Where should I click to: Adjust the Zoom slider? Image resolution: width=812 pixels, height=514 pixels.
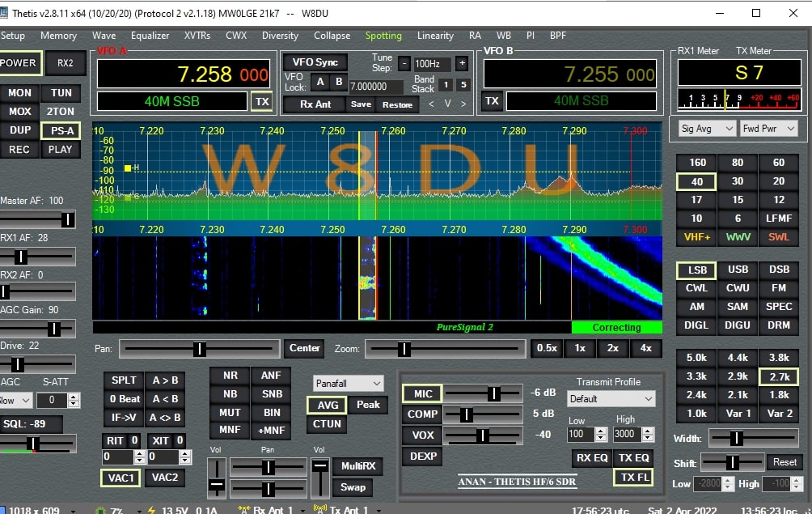446,349
